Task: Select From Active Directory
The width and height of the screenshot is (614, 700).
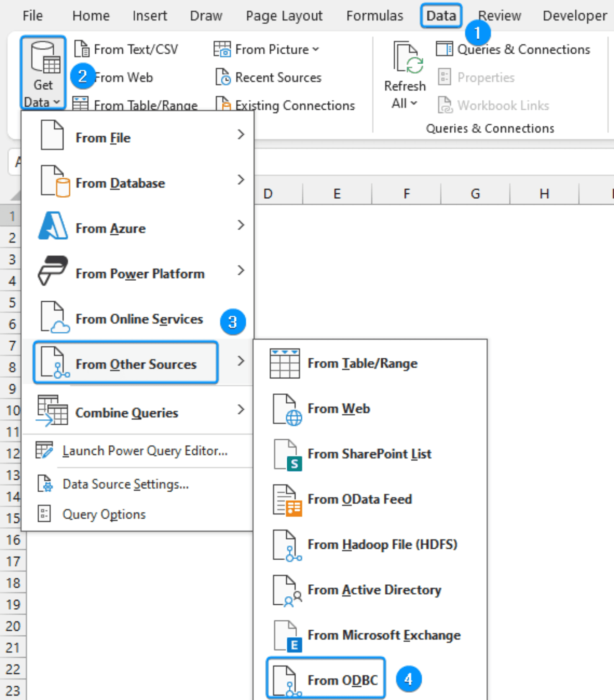Action: (374, 590)
